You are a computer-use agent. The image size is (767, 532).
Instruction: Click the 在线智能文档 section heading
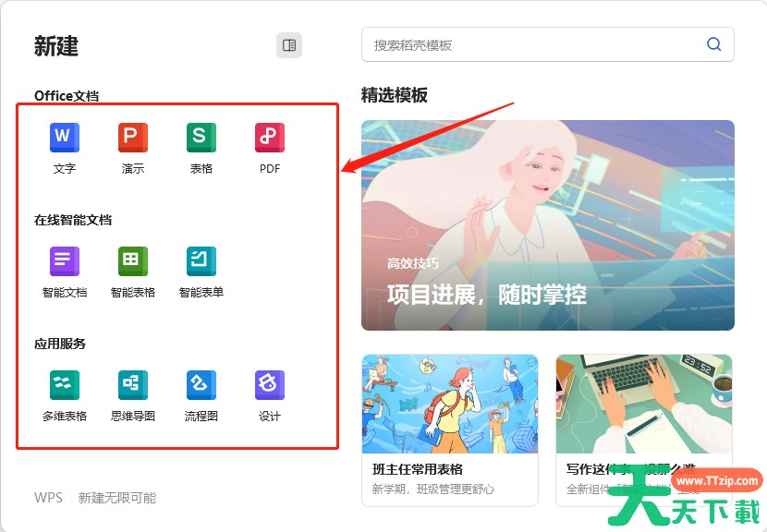click(73, 220)
